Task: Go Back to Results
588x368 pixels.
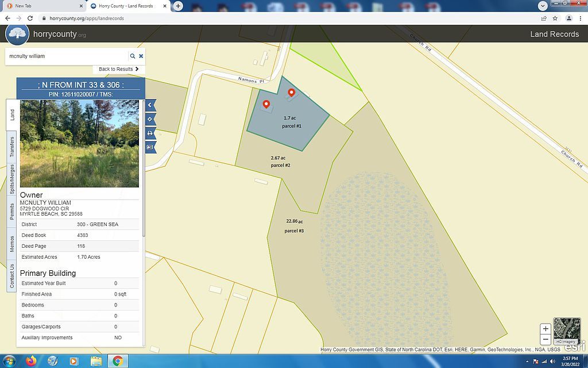Action: (x=118, y=69)
